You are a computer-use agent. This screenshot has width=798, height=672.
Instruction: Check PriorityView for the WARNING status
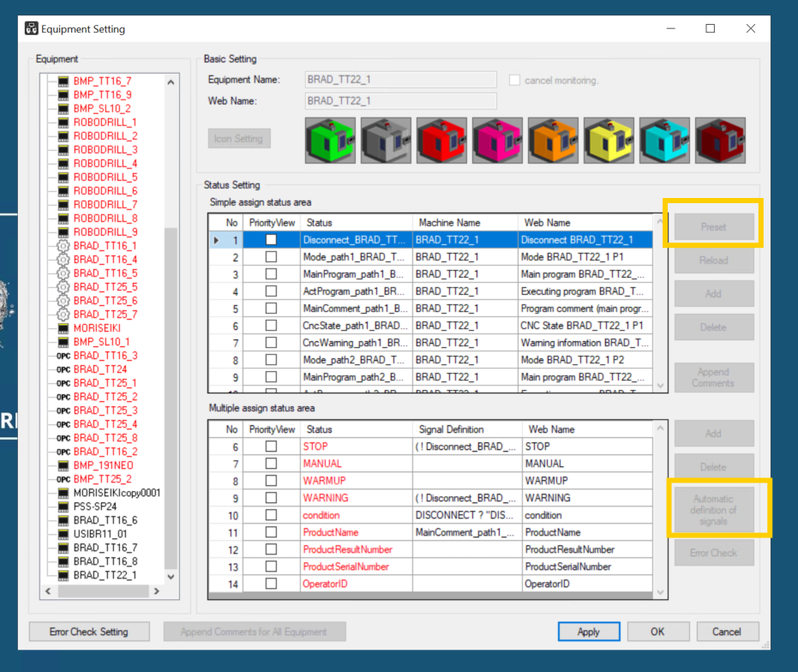pos(271,498)
